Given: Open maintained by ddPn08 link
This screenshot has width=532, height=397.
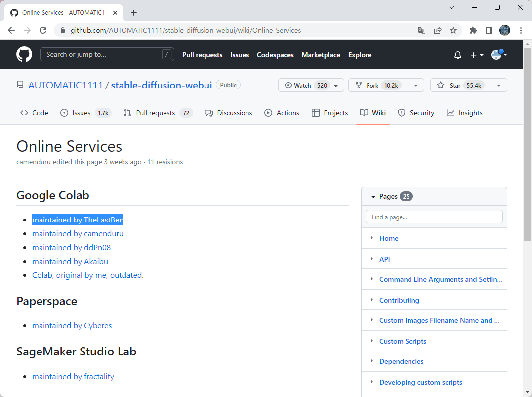Looking at the screenshot, I should click(71, 248).
